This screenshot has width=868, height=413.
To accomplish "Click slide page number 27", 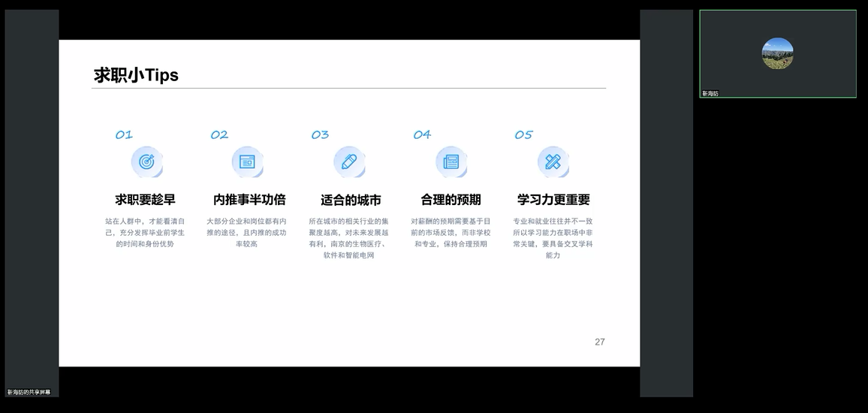I will [x=599, y=342].
